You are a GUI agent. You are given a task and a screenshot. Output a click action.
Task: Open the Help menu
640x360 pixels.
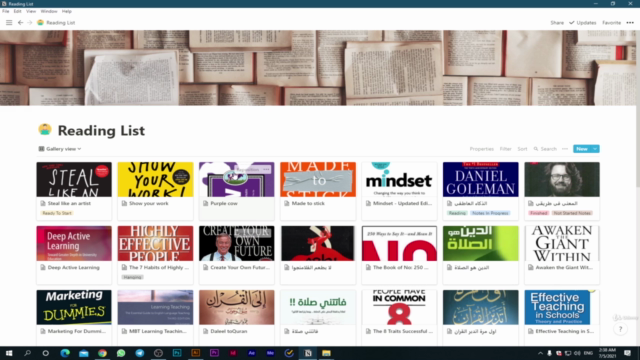pyautogui.click(x=67, y=11)
